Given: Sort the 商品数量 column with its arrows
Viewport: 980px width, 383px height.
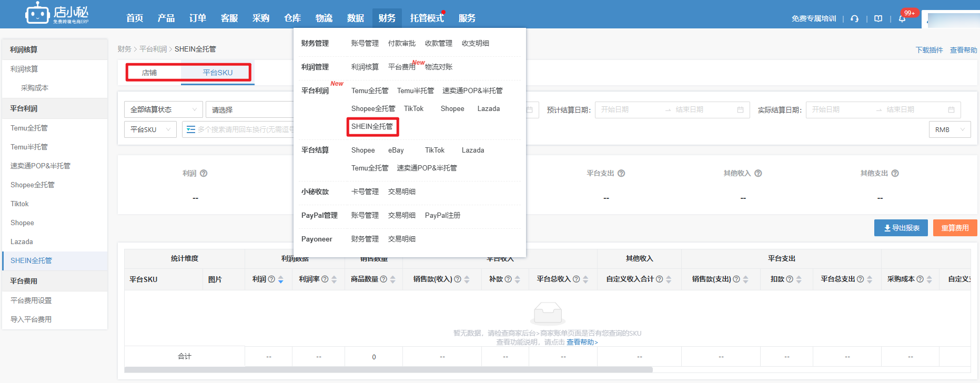Looking at the screenshot, I should [x=393, y=279].
